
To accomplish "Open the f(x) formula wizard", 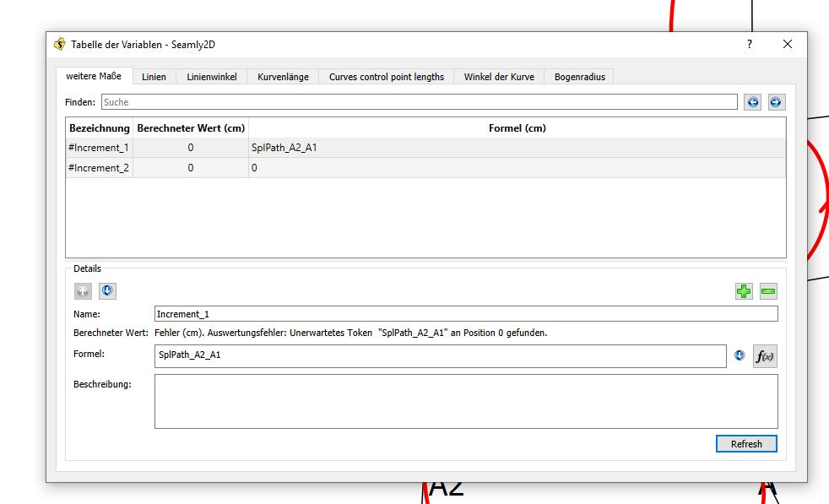I will (765, 356).
